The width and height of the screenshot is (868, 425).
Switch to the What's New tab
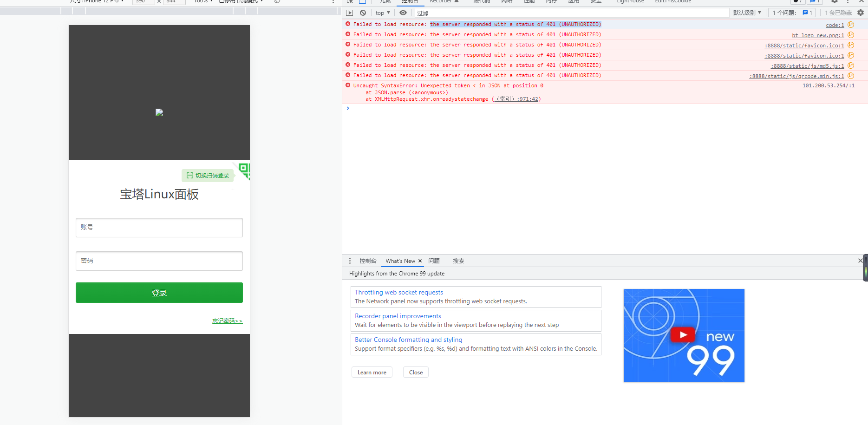pos(400,261)
